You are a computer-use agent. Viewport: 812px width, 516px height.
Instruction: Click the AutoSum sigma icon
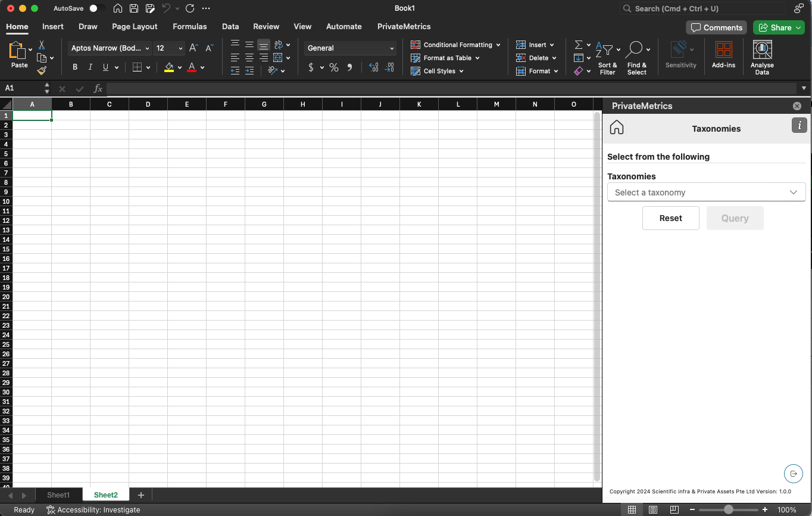click(578, 45)
